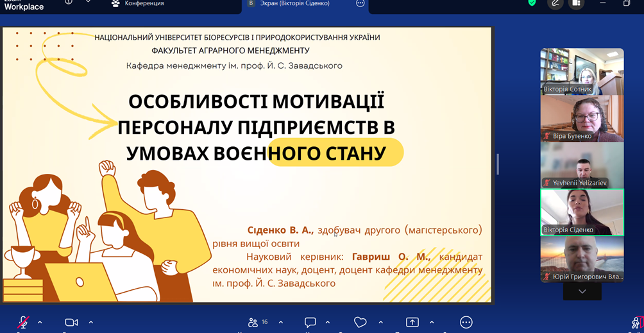Open audio options arrow beside the microphone
Screen dimensions: 644x333
click(x=40, y=322)
